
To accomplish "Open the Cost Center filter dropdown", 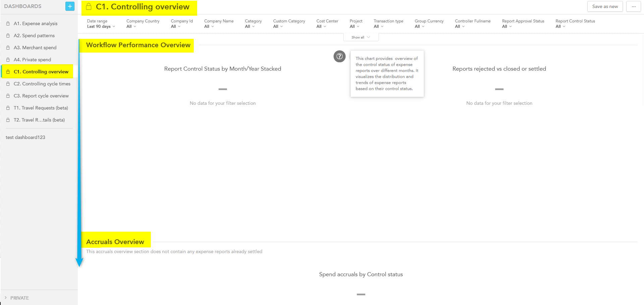I will [x=327, y=24].
